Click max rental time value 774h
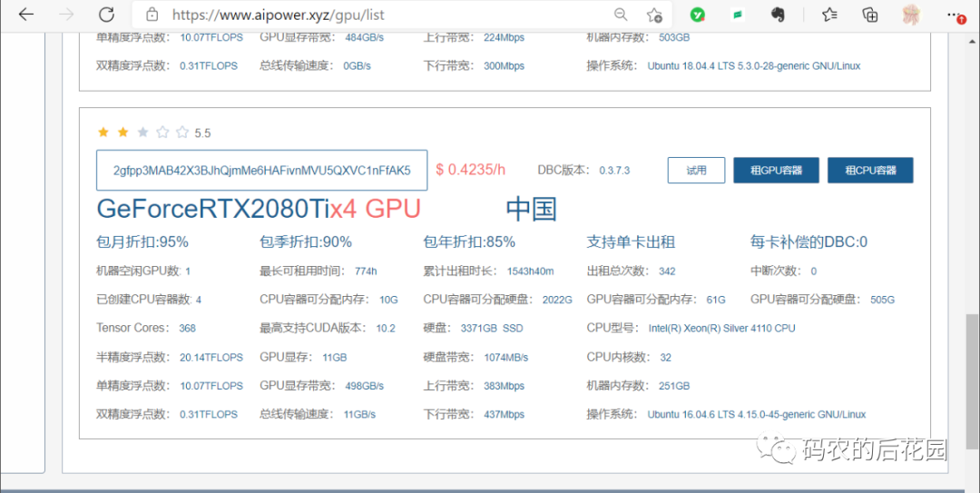The image size is (980, 493). (366, 271)
